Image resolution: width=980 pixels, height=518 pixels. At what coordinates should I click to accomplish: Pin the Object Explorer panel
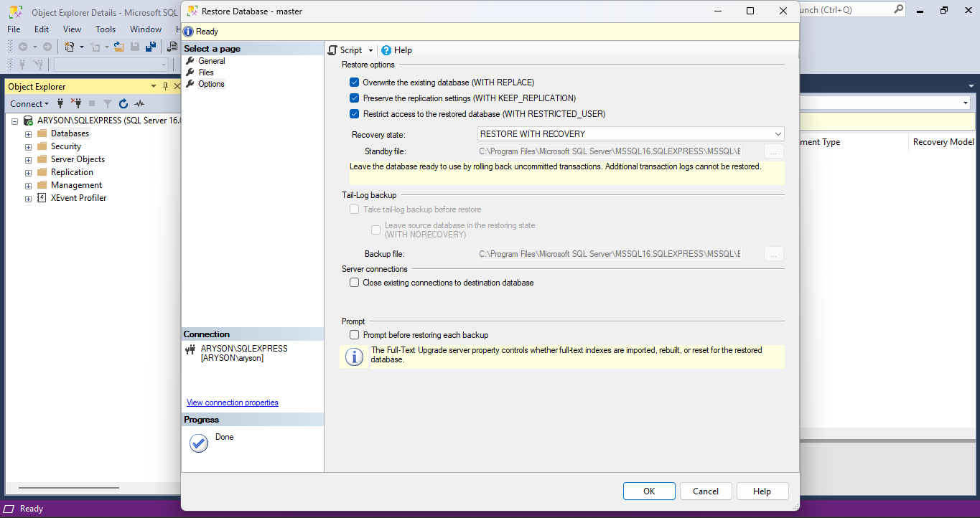[x=164, y=85]
